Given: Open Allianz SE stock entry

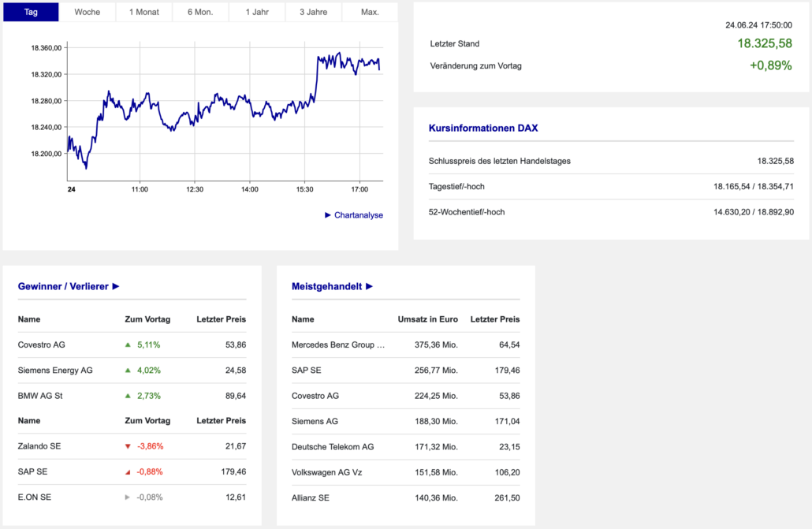Looking at the screenshot, I should point(311,498).
